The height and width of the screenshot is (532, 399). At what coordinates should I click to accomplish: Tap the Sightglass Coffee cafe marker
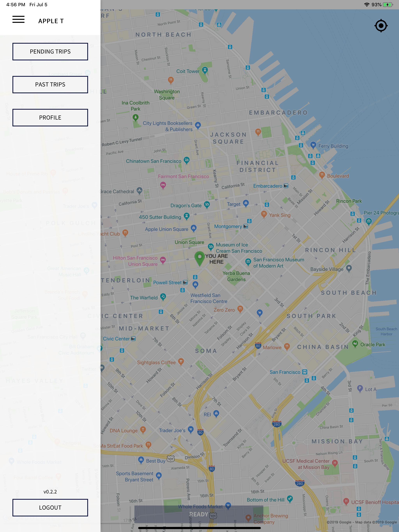[181, 361]
